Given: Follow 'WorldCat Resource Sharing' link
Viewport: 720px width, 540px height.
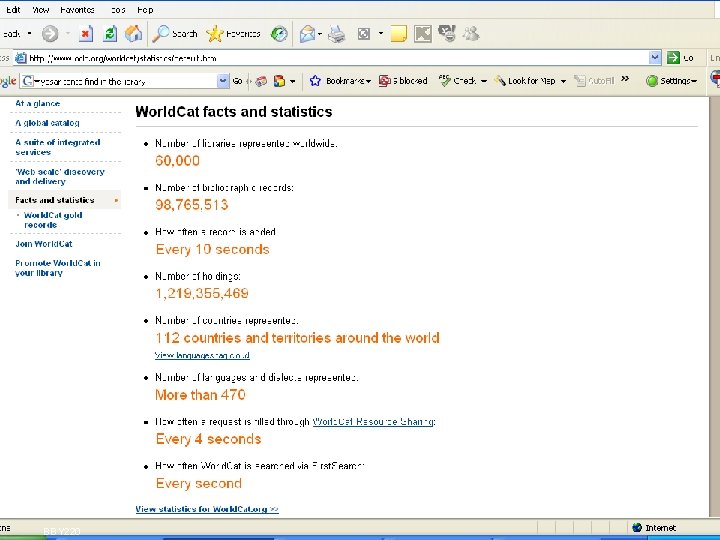Looking at the screenshot, I should pos(374,421).
